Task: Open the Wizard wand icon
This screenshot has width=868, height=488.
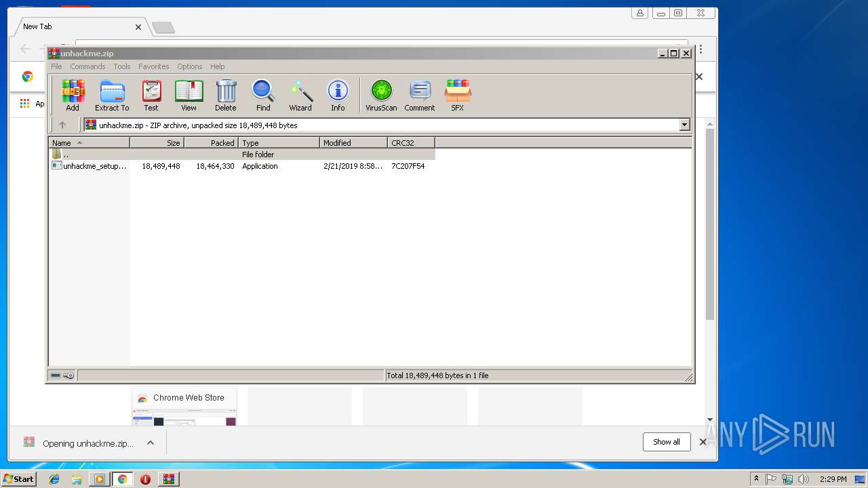Action: click(x=300, y=96)
